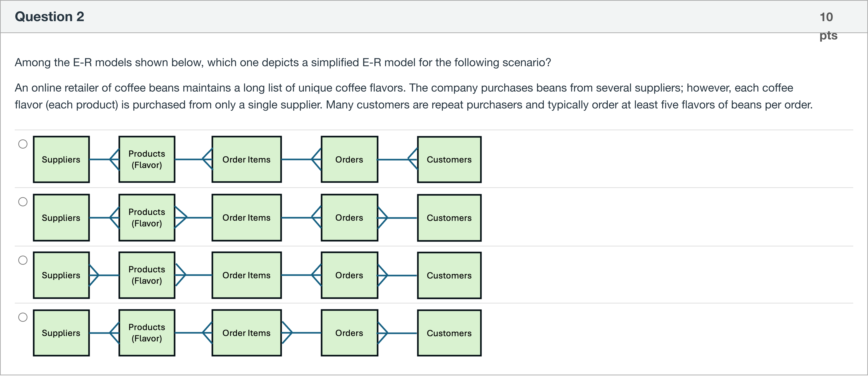Click Suppliers box in the third diagram

click(61, 275)
